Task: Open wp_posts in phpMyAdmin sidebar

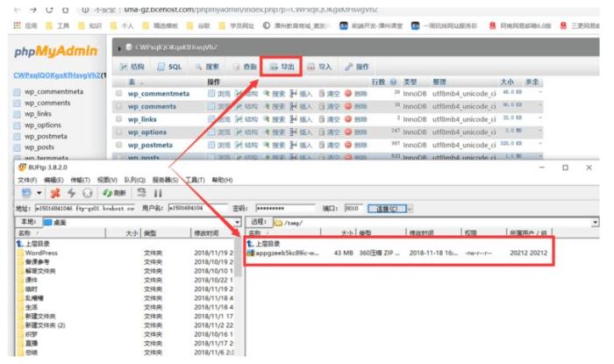Action: pos(39,147)
